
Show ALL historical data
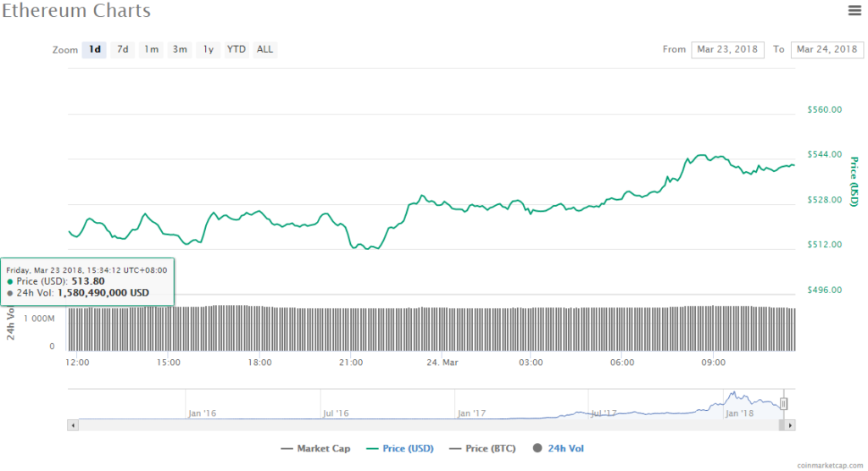click(265, 49)
